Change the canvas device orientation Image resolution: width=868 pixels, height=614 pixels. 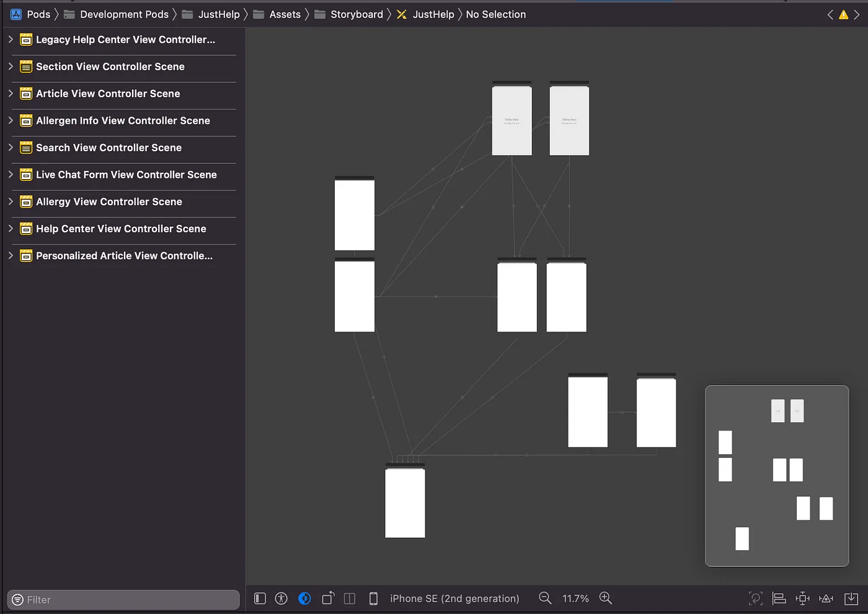coord(328,598)
